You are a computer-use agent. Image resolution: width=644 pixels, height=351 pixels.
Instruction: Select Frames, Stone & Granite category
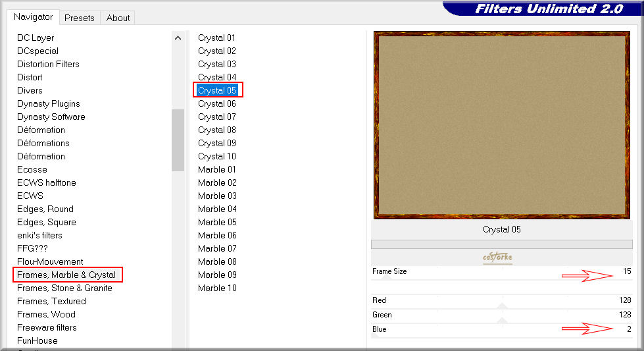pyautogui.click(x=64, y=288)
